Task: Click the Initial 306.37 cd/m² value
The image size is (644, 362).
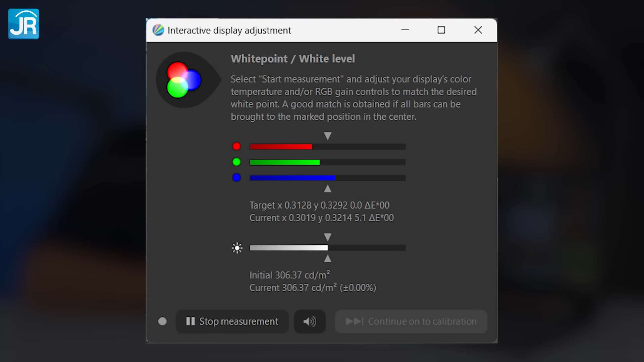Action: tap(290, 275)
